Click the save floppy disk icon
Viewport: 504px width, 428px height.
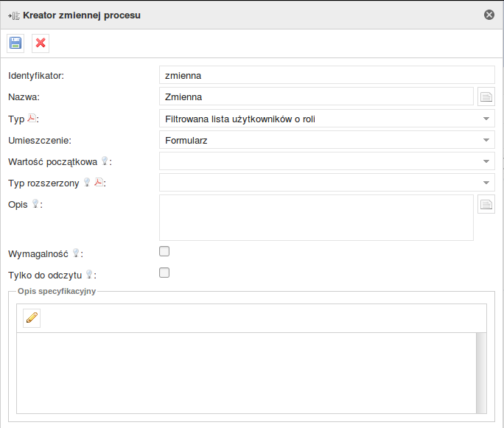click(x=15, y=43)
